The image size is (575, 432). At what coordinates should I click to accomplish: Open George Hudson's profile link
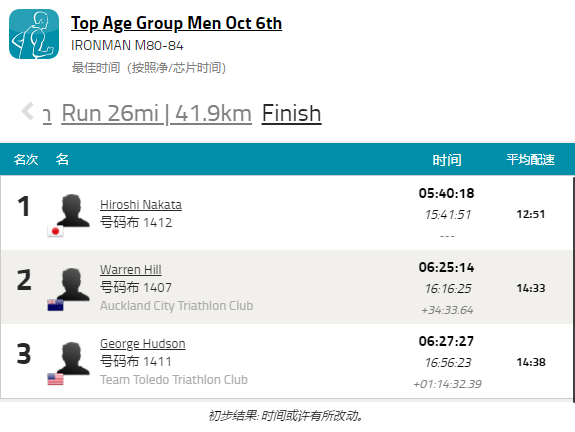[143, 344]
